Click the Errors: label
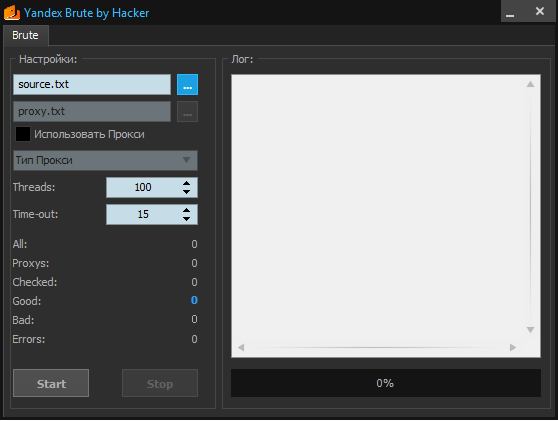The width and height of the screenshot is (558, 421). (28, 339)
